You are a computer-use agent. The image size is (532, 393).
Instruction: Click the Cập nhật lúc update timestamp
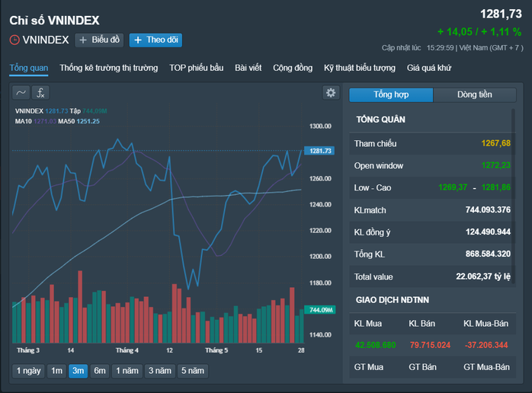pos(452,48)
